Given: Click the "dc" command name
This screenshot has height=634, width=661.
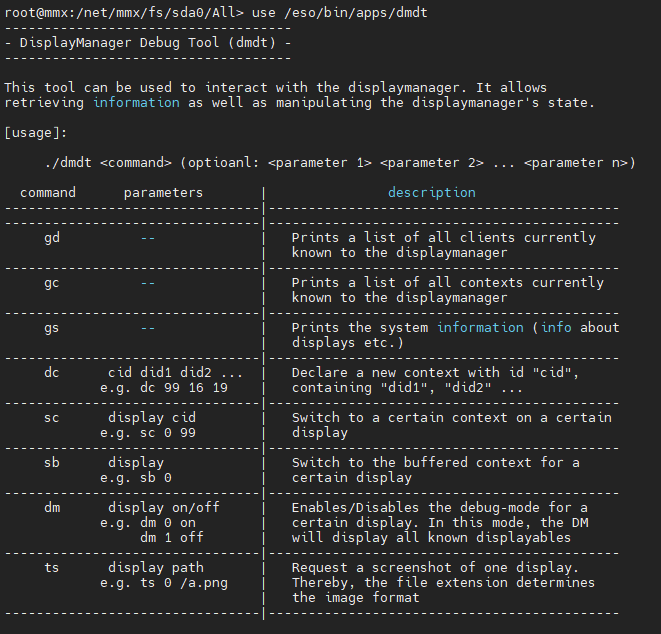Looking at the screenshot, I should point(52,373).
